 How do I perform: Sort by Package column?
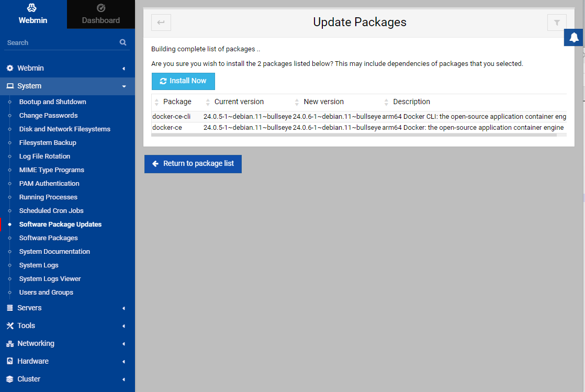click(x=177, y=102)
